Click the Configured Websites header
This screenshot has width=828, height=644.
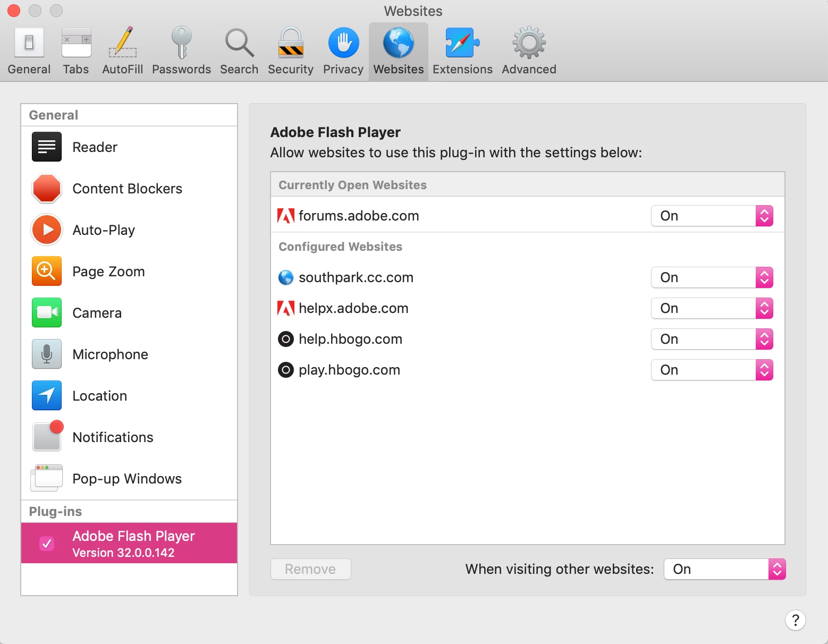[341, 247]
